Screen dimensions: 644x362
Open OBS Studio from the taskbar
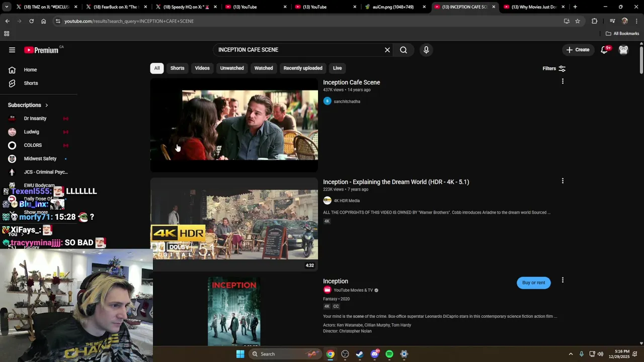tap(345, 354)
